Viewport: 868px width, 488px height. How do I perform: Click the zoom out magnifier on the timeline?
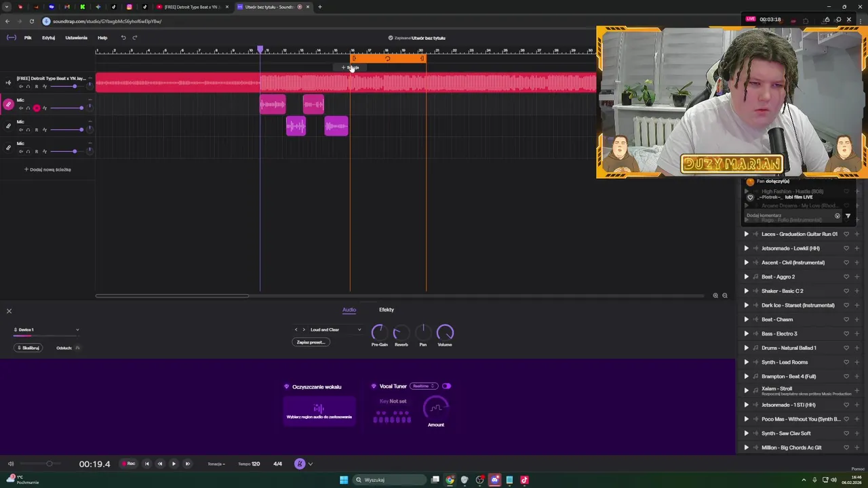pos(725,296)
